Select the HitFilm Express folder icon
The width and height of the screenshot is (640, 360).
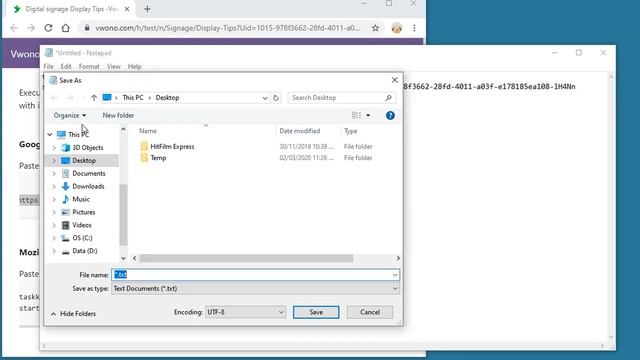[x=144, y=147]
